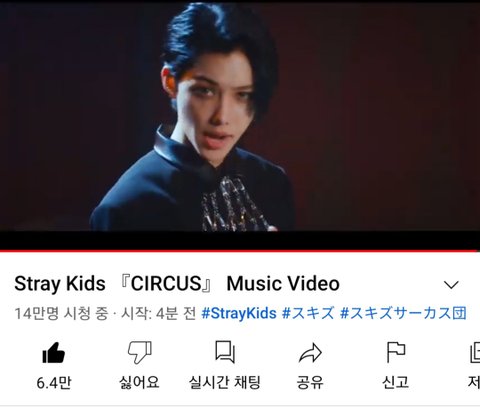Tap the video player frame

click(240, 124)
